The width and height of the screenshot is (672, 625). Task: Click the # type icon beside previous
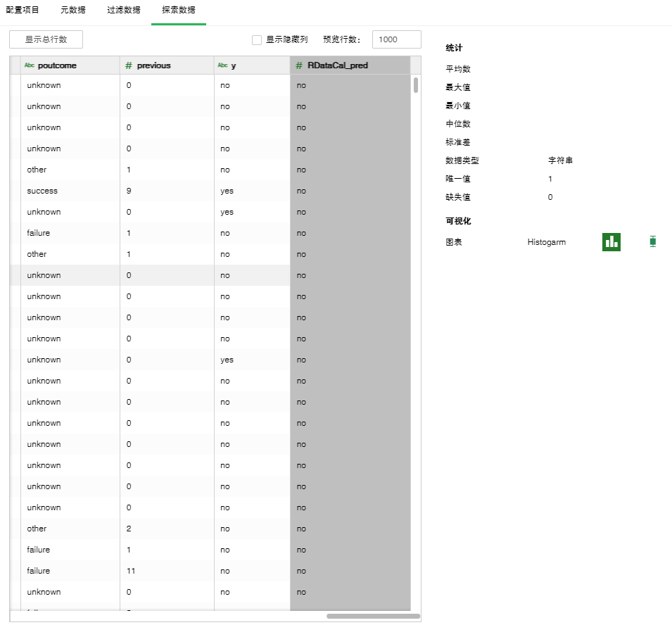click(x=129, y=65)
